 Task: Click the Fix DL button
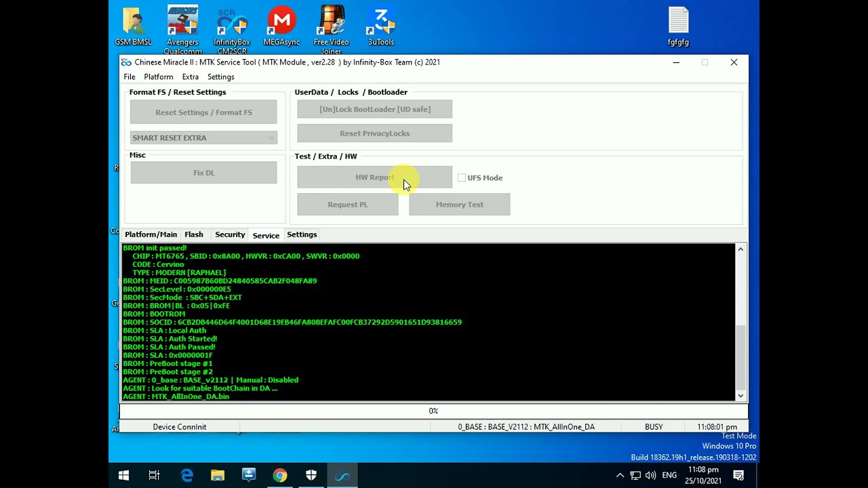pyautogui.click(x=203, y=173)
